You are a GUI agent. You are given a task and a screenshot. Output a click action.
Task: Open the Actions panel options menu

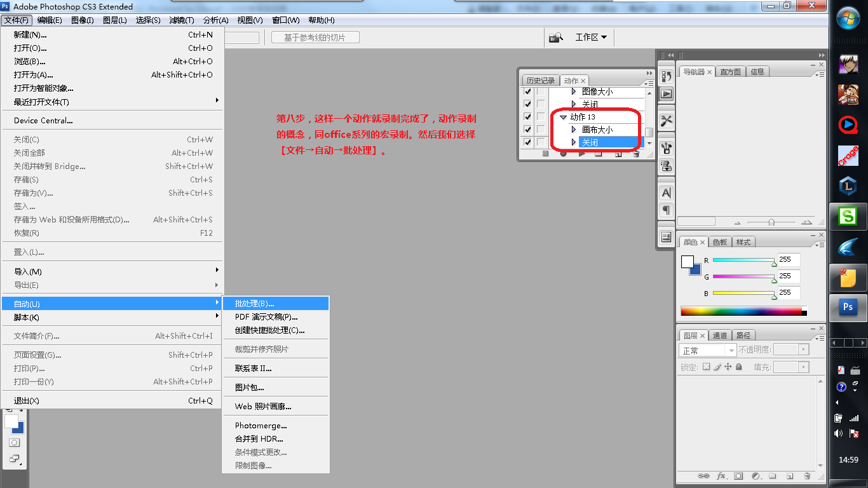648,83
